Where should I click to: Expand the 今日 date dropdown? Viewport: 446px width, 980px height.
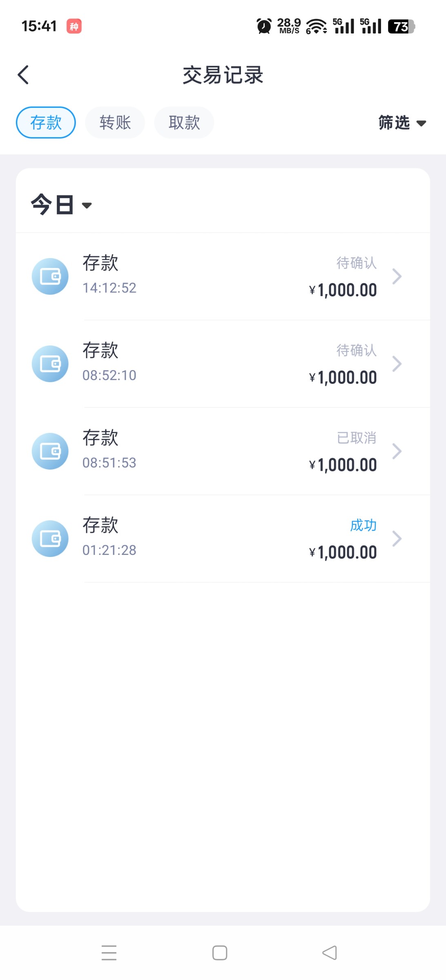pyautogui.click(x=62, y=205)
